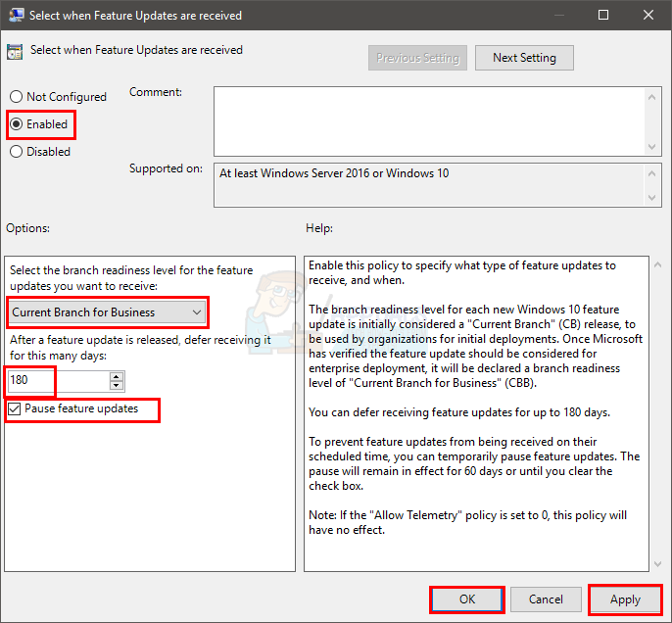Click Help panel scroll down arrow
The image size is (672, 623).
click(658, 564)
